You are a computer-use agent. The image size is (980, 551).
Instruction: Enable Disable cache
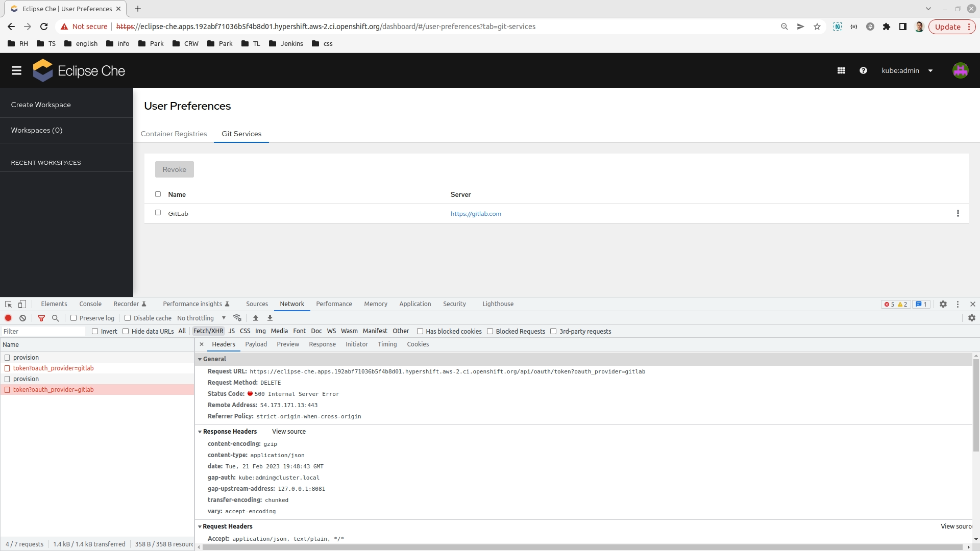coord(127,317)
